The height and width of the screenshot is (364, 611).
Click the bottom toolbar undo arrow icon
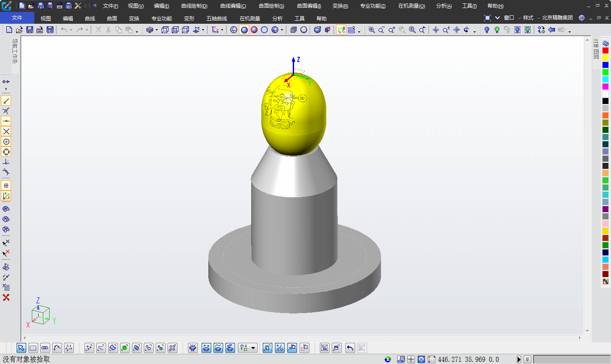pos(350,348)
